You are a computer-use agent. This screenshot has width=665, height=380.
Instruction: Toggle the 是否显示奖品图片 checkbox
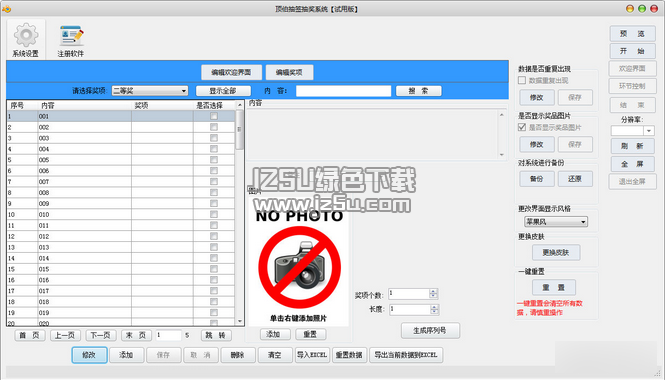click(522, 127)
